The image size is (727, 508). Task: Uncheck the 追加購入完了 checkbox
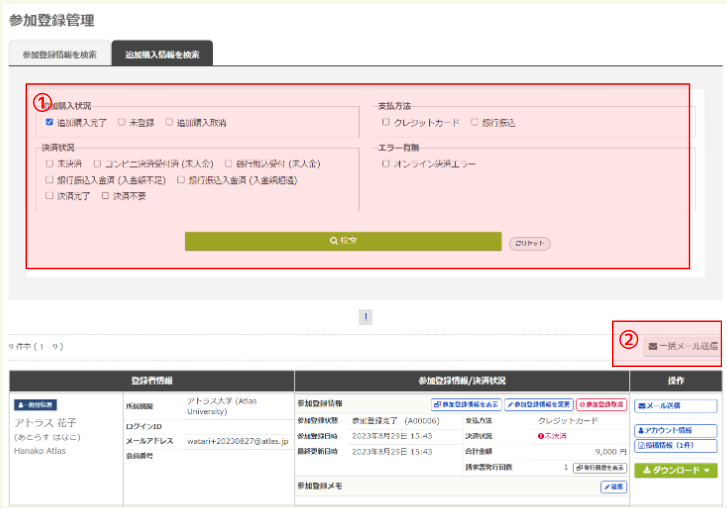pyautogui.click(x=50, y=122)
